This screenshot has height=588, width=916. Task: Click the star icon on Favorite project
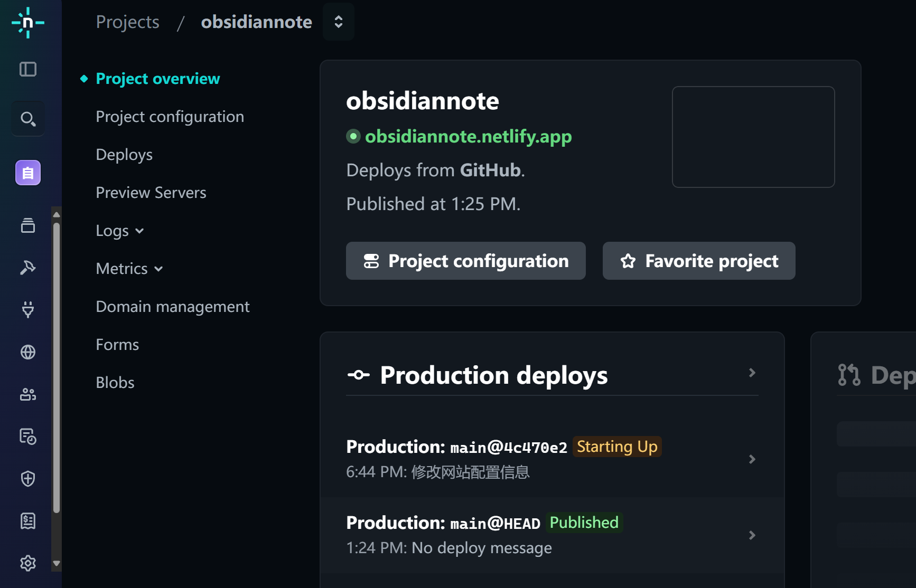click(x=628, y=261)
